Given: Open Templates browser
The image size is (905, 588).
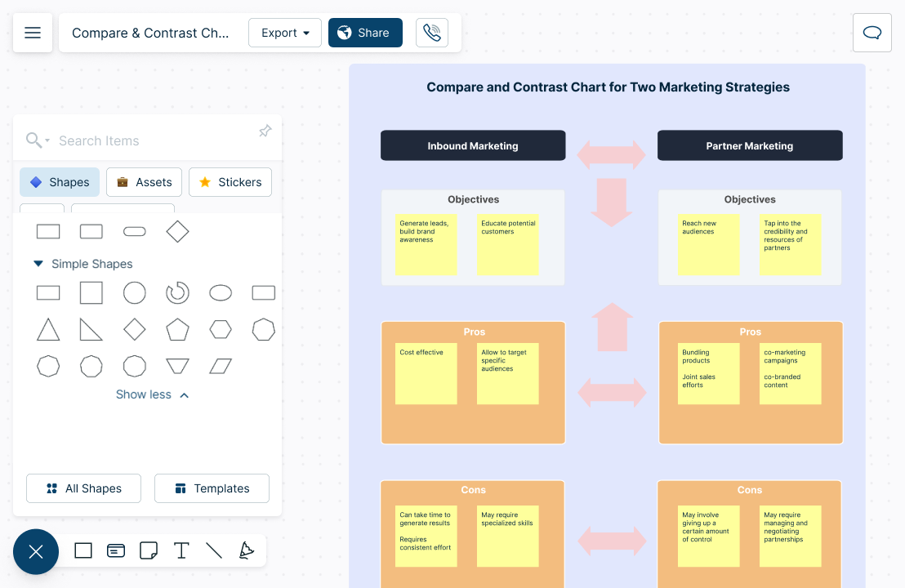Looking at the screenshot, I should click(x=212, y=488).
